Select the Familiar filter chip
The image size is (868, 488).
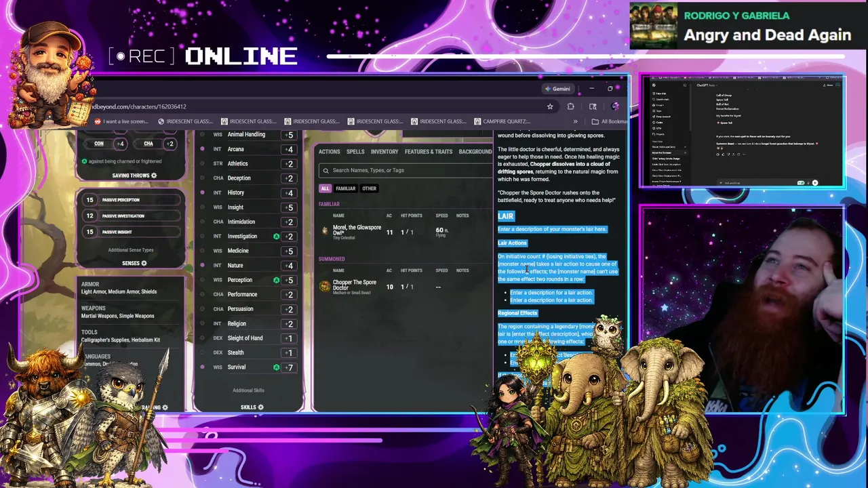(x=345, y=188)
